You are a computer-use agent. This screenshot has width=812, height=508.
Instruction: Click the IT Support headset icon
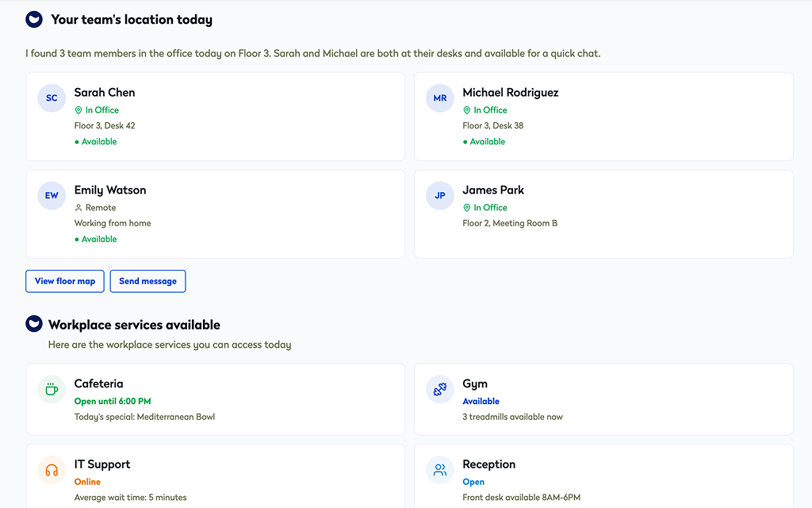[x=52, y=470]
